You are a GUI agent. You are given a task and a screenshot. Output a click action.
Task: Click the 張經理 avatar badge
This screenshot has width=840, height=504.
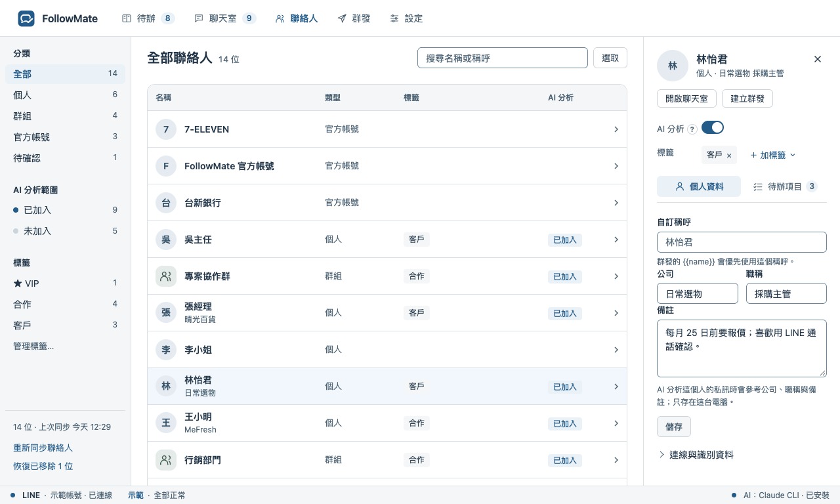click(166, 313)
